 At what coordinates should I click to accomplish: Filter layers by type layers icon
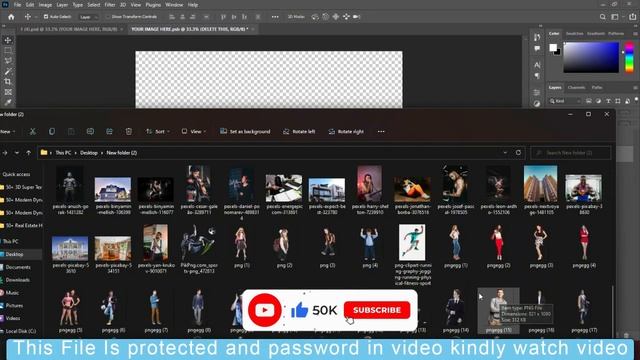point(608,101)
